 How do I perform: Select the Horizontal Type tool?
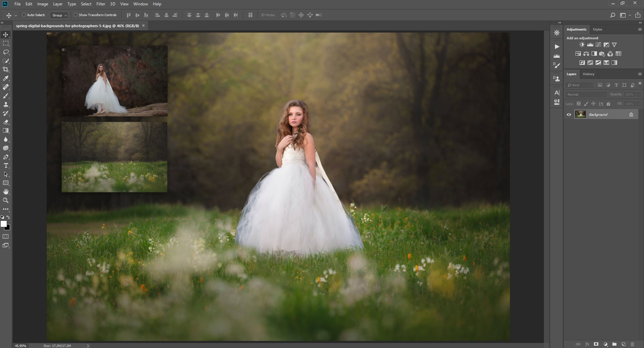[x=6, y=165]
